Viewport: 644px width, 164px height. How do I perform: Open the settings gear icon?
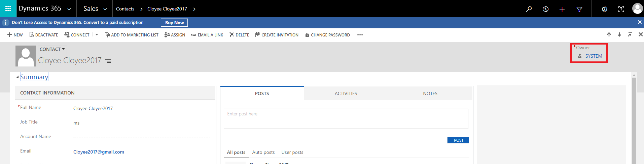[x=604, y=9]
